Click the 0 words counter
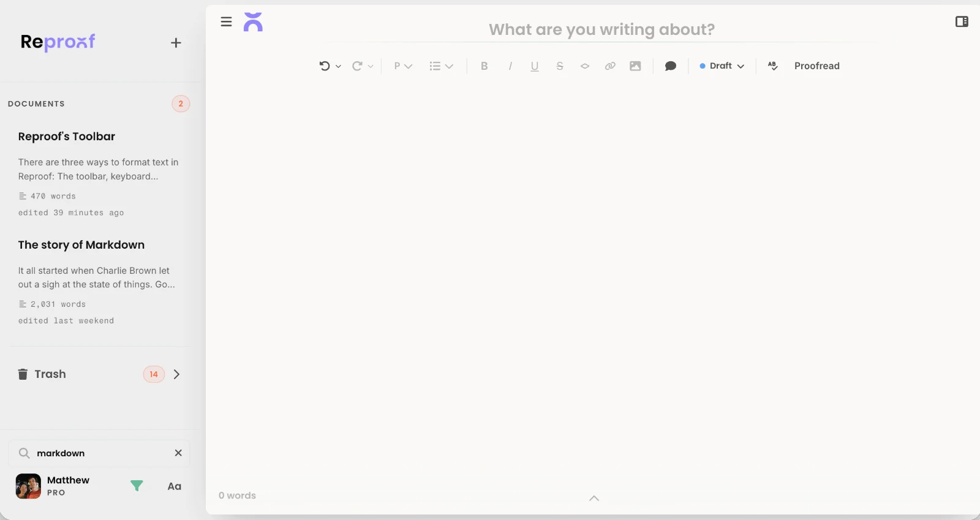Image resolution: width=980 pixels, height=520 pixels. click(x=237, y=496)
